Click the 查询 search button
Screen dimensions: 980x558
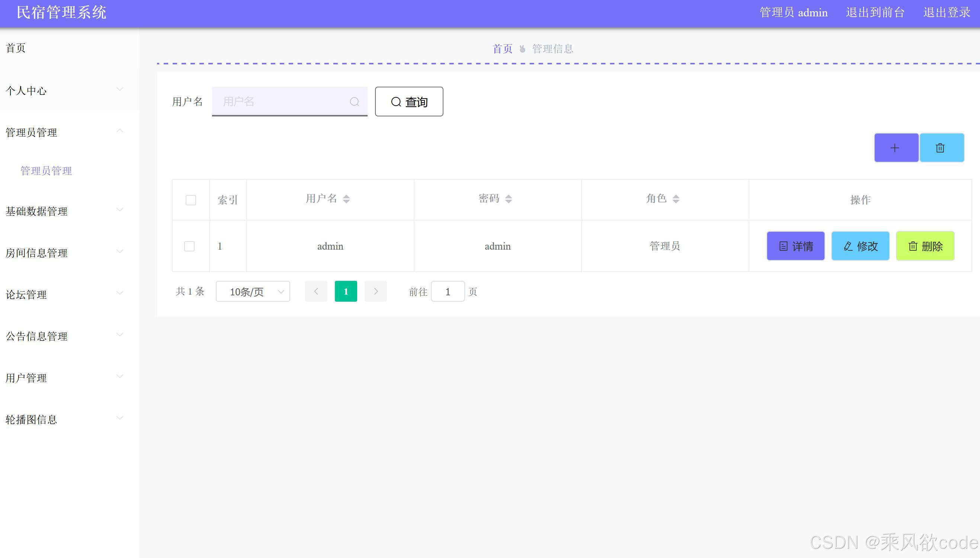tap(409, 102)
